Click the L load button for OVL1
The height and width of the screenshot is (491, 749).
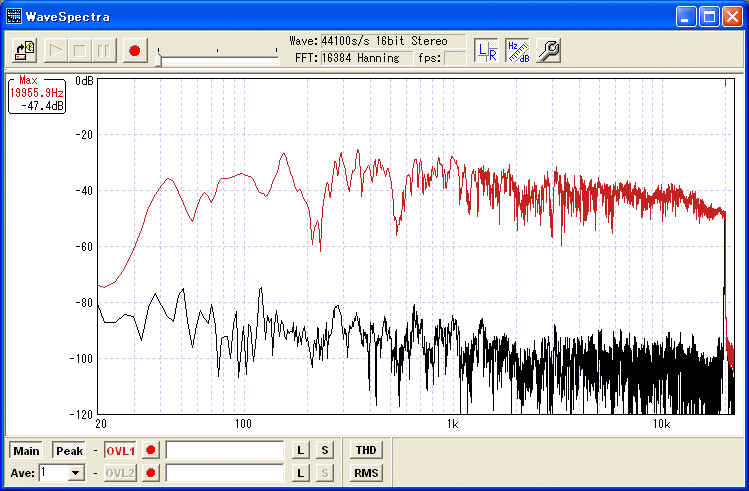coord(300,451)
